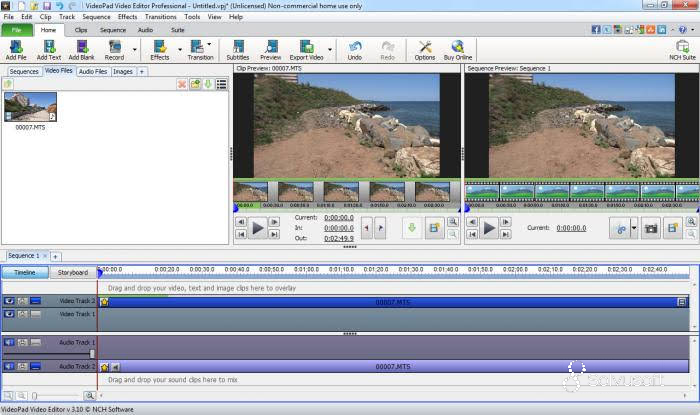Open the Effects tool in the ribbon
This screenshot has height=415, width=700.
tap(160, 50)
